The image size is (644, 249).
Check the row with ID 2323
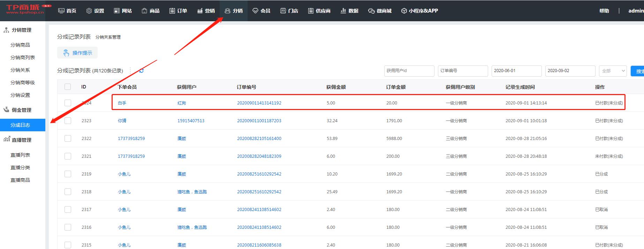68,120
